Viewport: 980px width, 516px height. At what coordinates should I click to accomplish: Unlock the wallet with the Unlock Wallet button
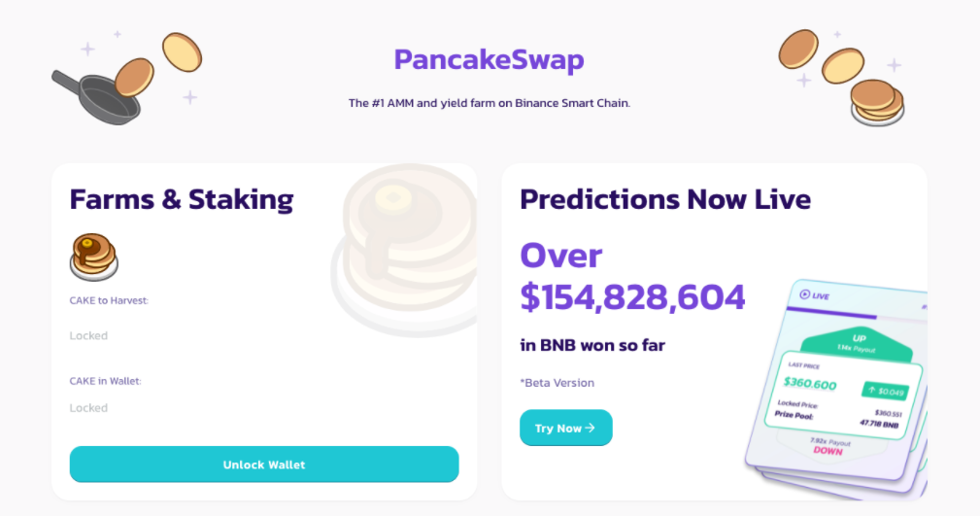(264, 464)
